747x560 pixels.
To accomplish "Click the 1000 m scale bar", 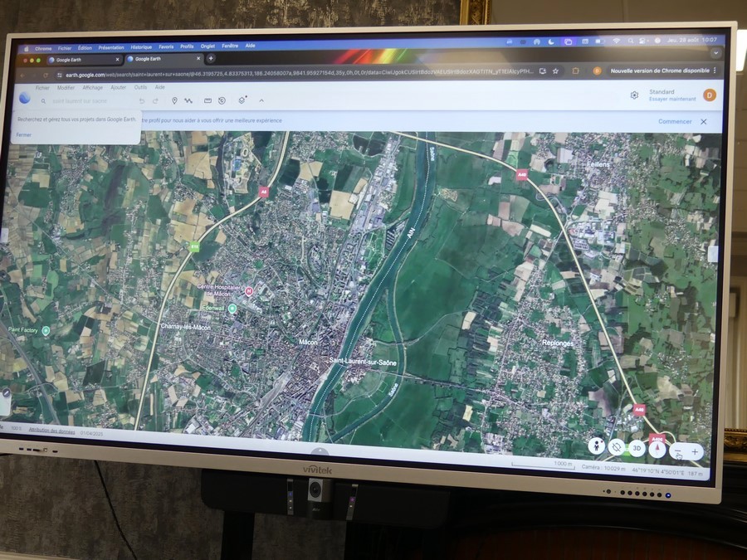I will 543,465.
